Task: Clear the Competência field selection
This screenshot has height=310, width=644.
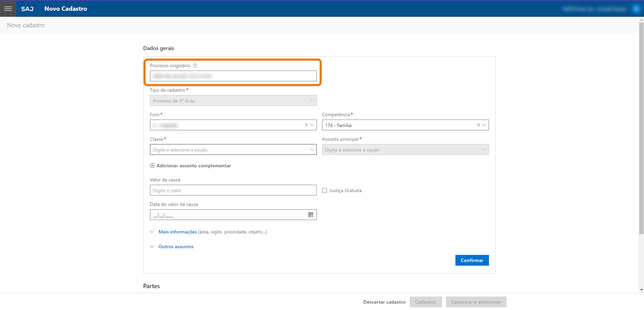Action: (478, 125)
